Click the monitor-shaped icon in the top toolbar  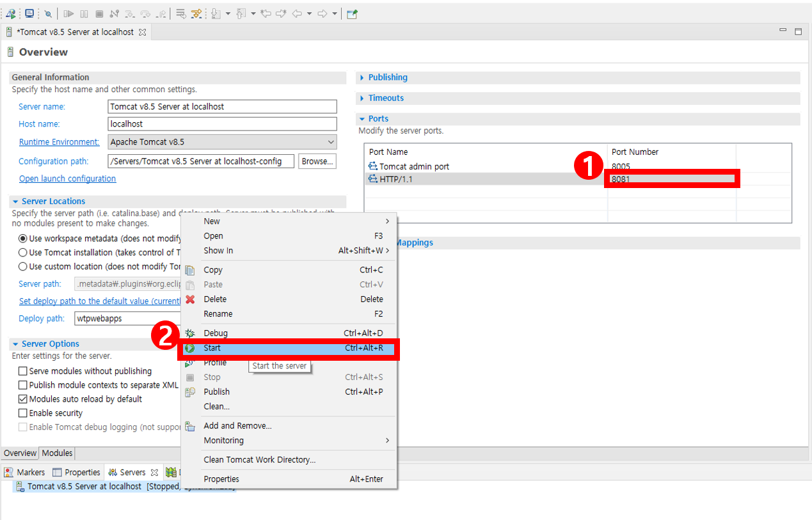29,13
